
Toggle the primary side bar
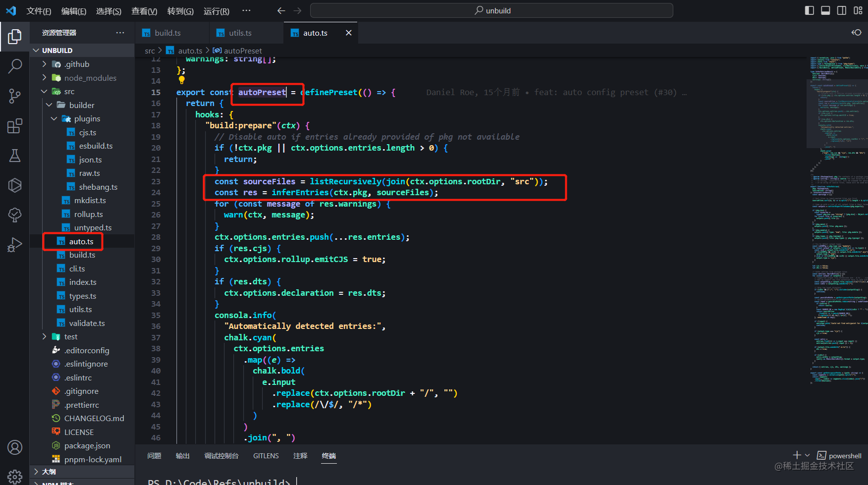pyautogui.click(x=810, y=10)
